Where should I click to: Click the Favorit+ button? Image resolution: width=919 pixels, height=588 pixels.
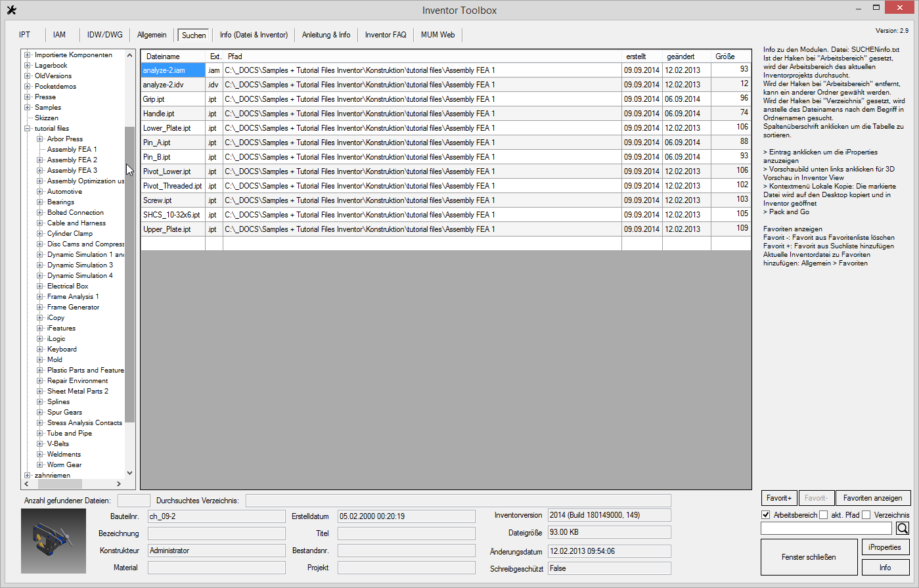(780, 498)
